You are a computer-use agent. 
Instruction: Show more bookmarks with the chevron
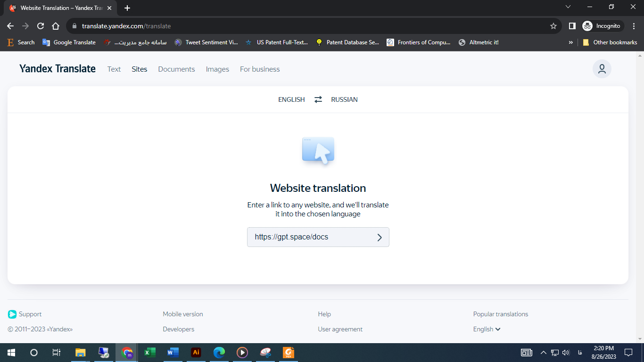coord(570,42)
